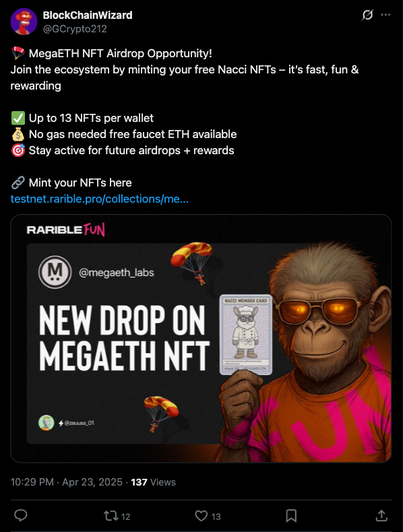Open the testnet.rarible.pro collections link
The width and height of the screenshot is (403, 532).
(x=99, y=199)
